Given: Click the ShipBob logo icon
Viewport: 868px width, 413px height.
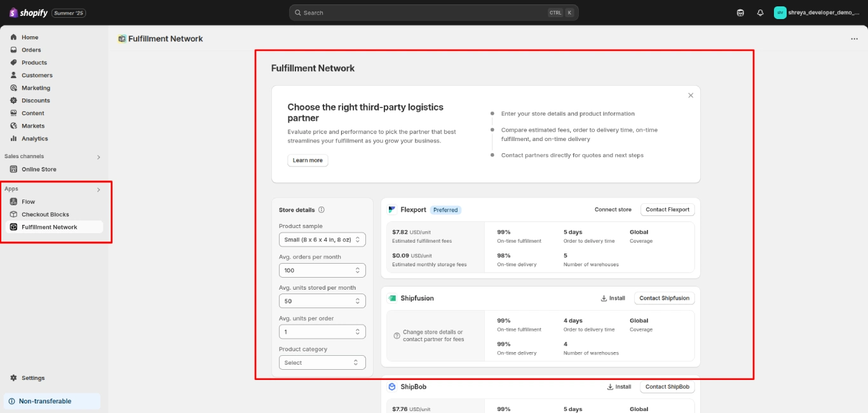Looking at the screenshot, I should pyautogui.click(x=392, y=387).
